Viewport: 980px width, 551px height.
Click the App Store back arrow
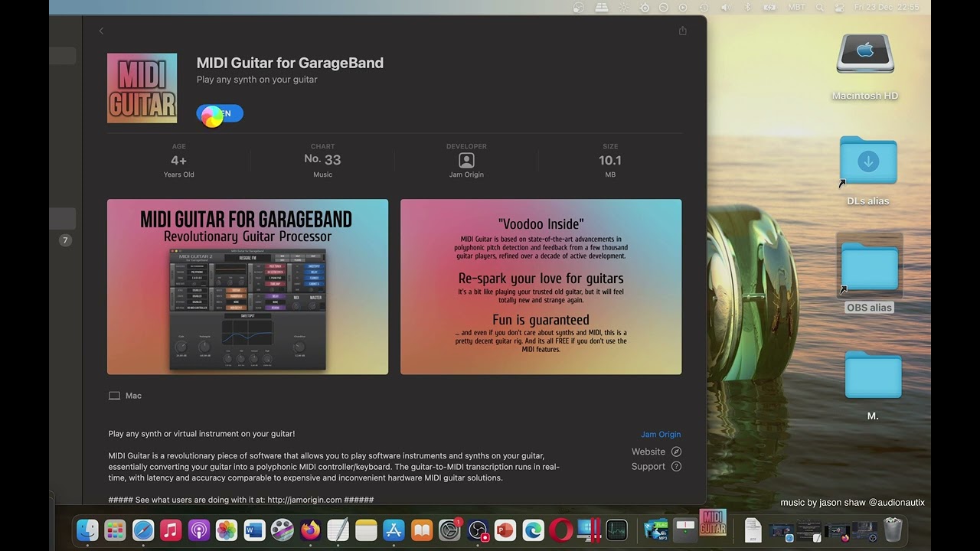point(101,31)
